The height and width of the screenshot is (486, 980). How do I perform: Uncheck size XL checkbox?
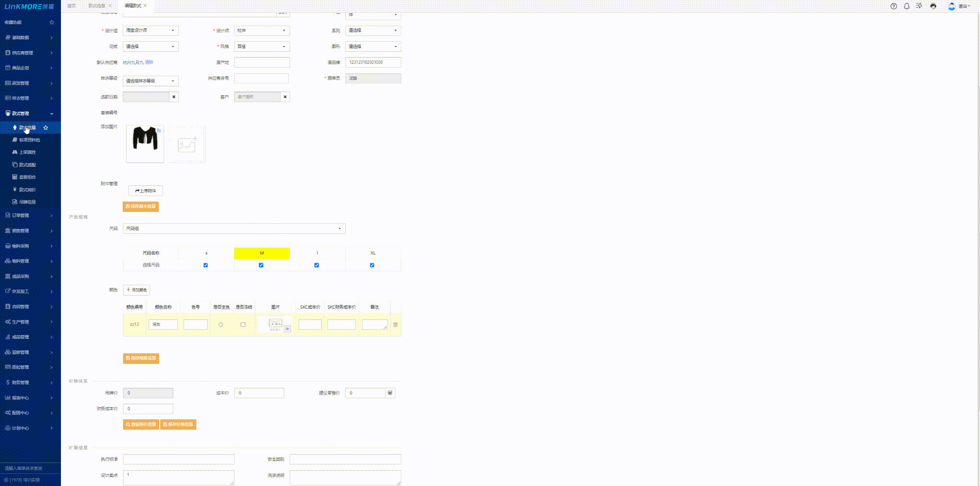[372, 265]
